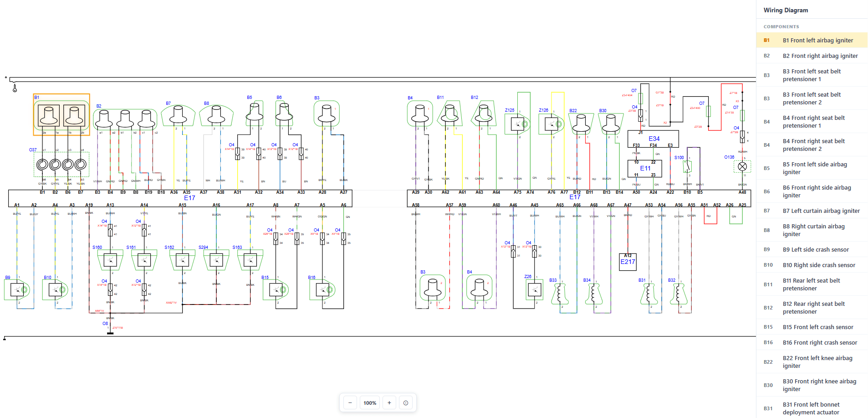
Task: Select 'B10 Right side crash sensor' in the list
Action: 812,265
